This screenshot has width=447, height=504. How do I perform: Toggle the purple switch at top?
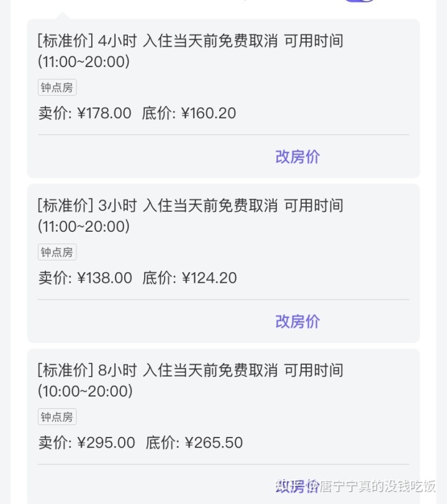pyautogui.click(x=359, y=1)
